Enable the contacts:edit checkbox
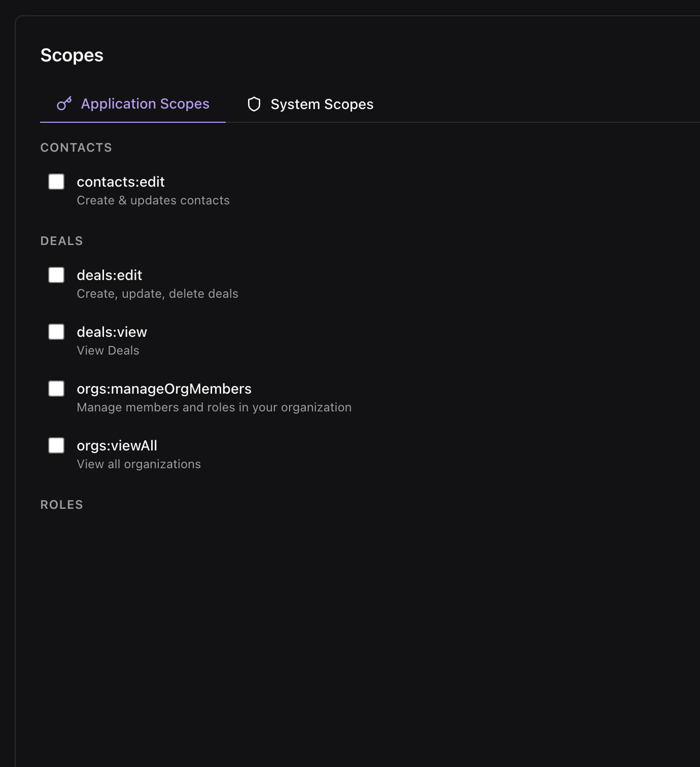Image resolution: width=700 pixels, height=767 pixels. coord(56,182)
